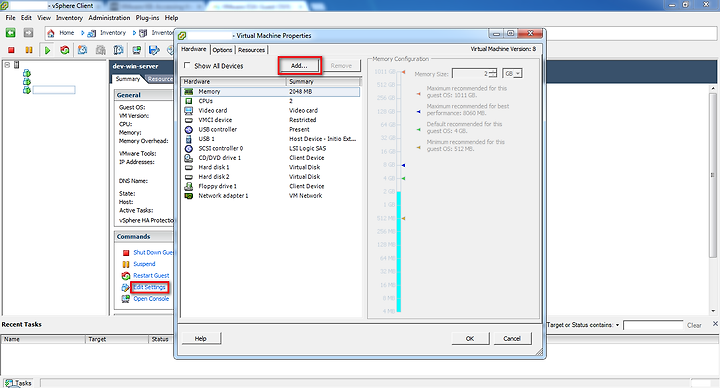Click the Tasks button in status bar
This screenshot has width=720, height=388.
(18, 383)
